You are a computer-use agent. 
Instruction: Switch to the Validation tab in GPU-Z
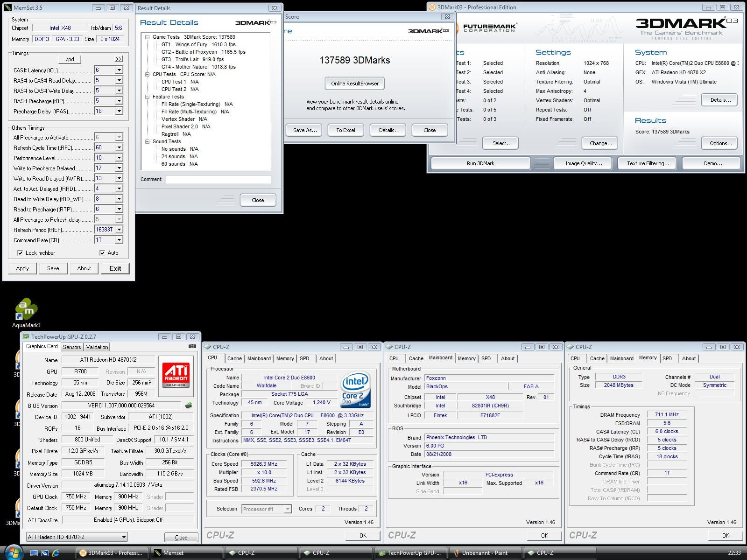97,347
